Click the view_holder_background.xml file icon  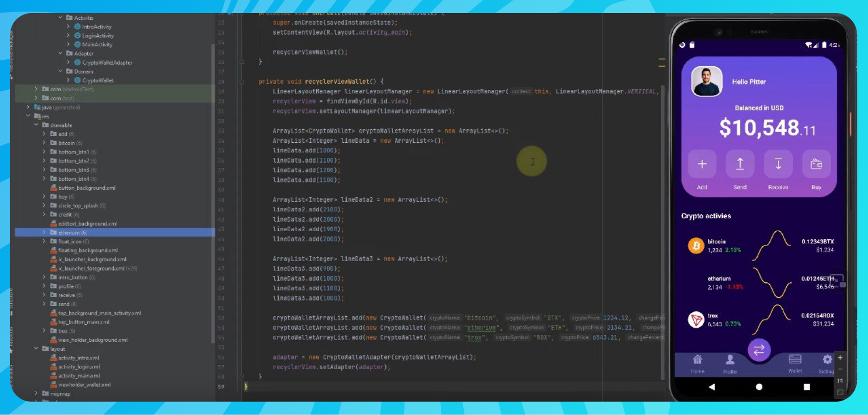click(x=54, y=340)
